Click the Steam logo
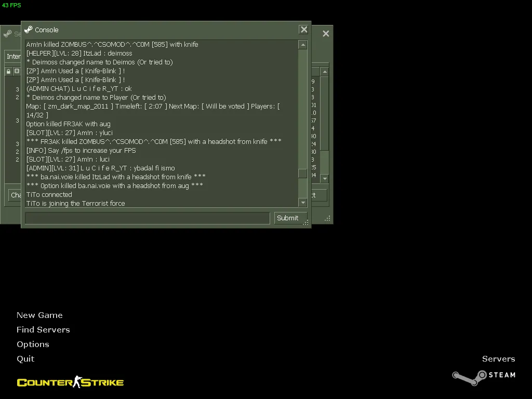532x399 pixels. click(x=484, y=378)
